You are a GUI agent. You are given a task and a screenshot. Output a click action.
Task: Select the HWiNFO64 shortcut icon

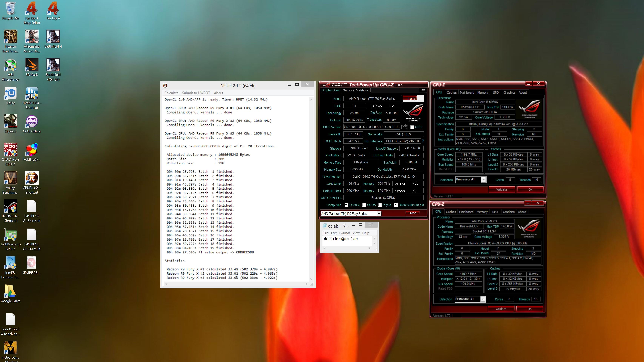[32, 98]
